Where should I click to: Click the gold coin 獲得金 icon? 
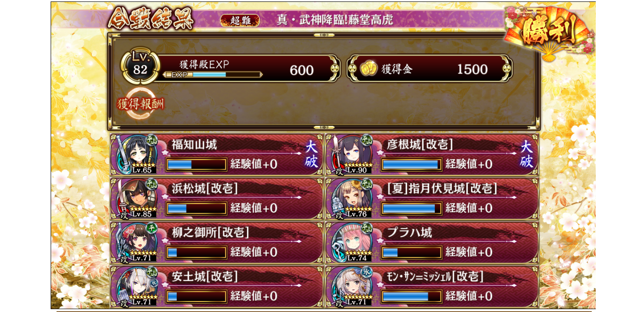pyautogui.click(x=368, y=69)
